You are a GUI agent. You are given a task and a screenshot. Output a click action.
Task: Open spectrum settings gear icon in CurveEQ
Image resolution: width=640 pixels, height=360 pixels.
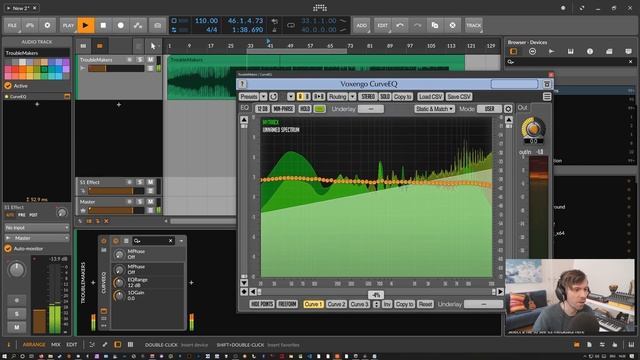508,109
